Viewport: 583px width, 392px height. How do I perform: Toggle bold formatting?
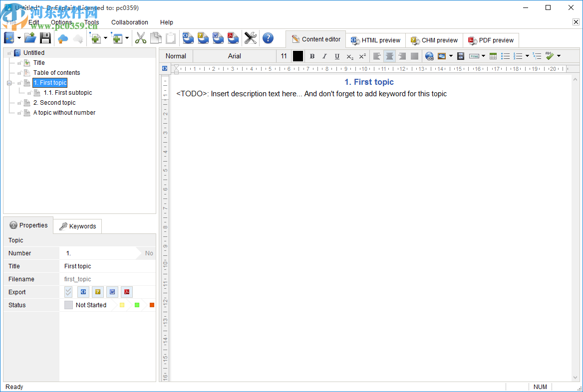pyautogui.click(x=312, y=56)
